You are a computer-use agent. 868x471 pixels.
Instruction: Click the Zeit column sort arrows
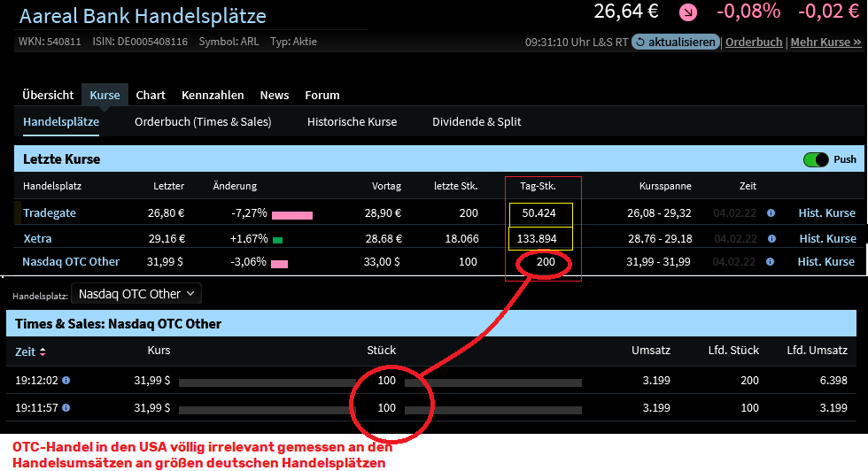click(43, 352)
